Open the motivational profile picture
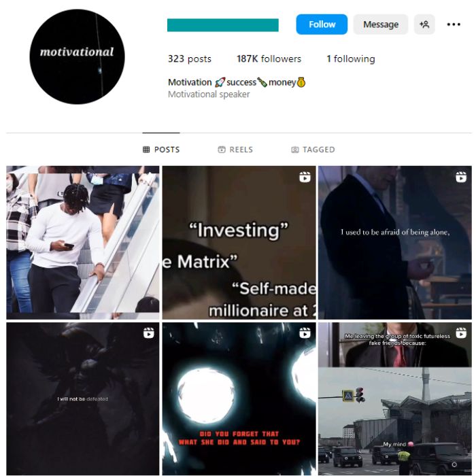Image resolution: width=476 pixels, height=476 pixels. (77, 56)
